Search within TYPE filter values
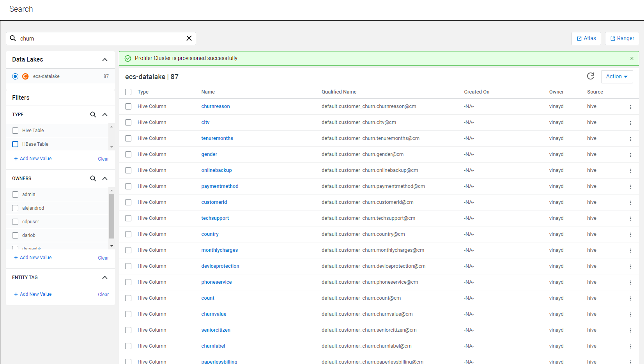The height and width of the screenshot is (364, 644). pos(93,115)
